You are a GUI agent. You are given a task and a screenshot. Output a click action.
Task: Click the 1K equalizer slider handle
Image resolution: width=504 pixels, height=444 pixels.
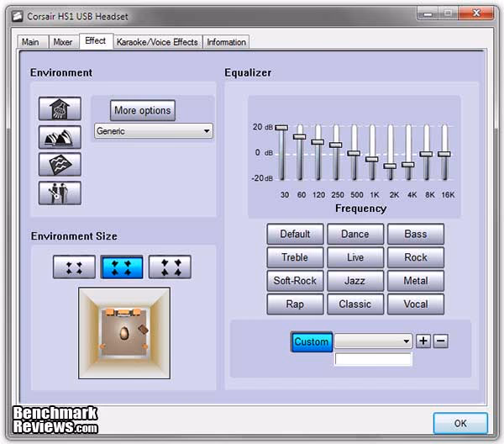[372, 159]
